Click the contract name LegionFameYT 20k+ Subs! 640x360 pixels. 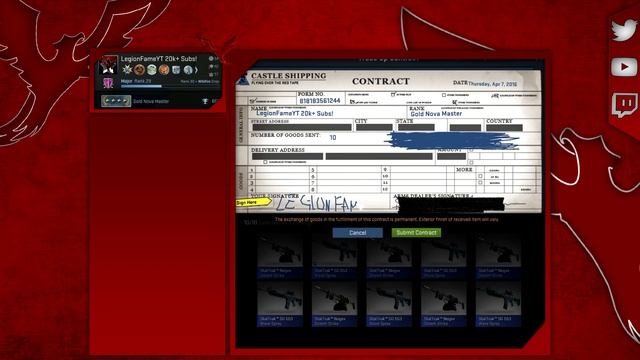[x=295, y=113]
